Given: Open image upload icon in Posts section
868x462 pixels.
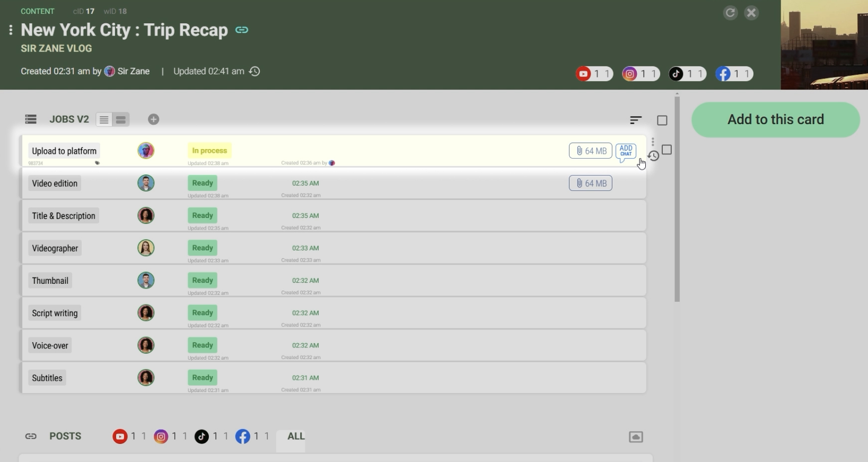Looking at the screenshot, I should (x=636, y=437).
